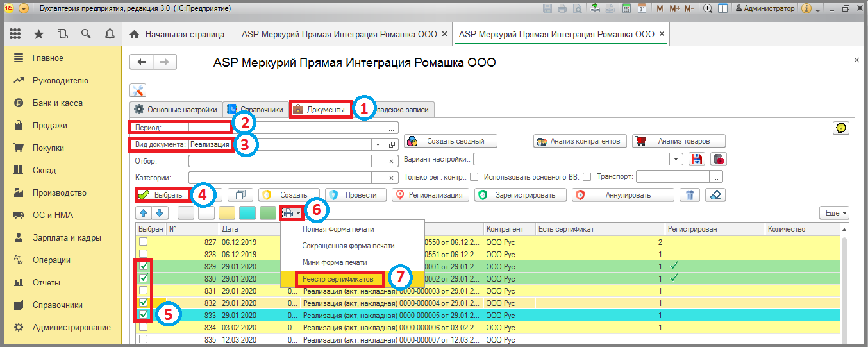868x347 pixels.
Task: Enable Только рег. контр. checkbox
Action: point(474,176)
